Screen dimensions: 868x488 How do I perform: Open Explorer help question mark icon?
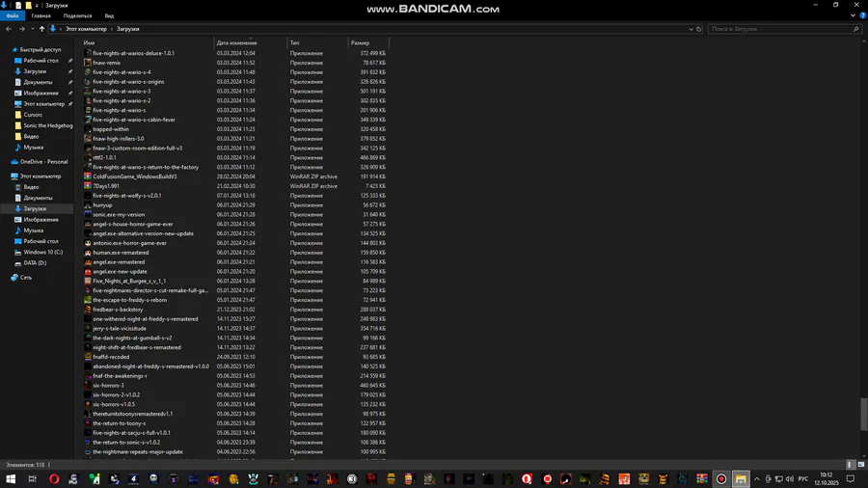click(862, 15)
